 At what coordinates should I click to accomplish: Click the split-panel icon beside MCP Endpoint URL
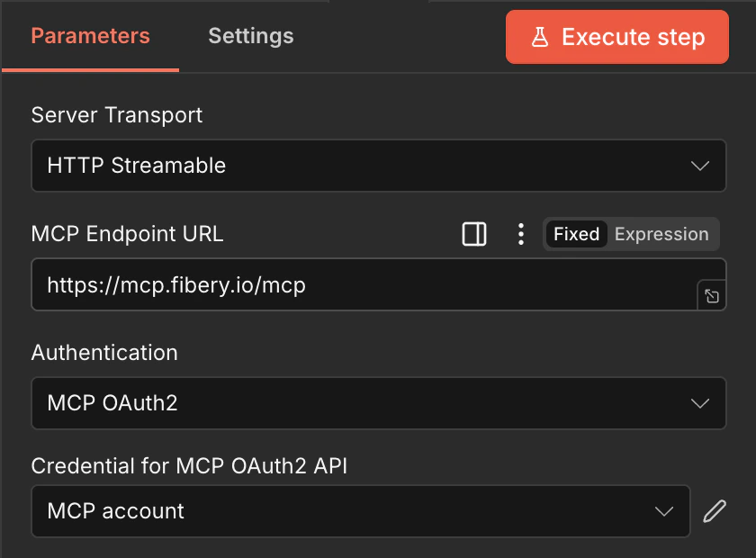[x=474, y=234]
